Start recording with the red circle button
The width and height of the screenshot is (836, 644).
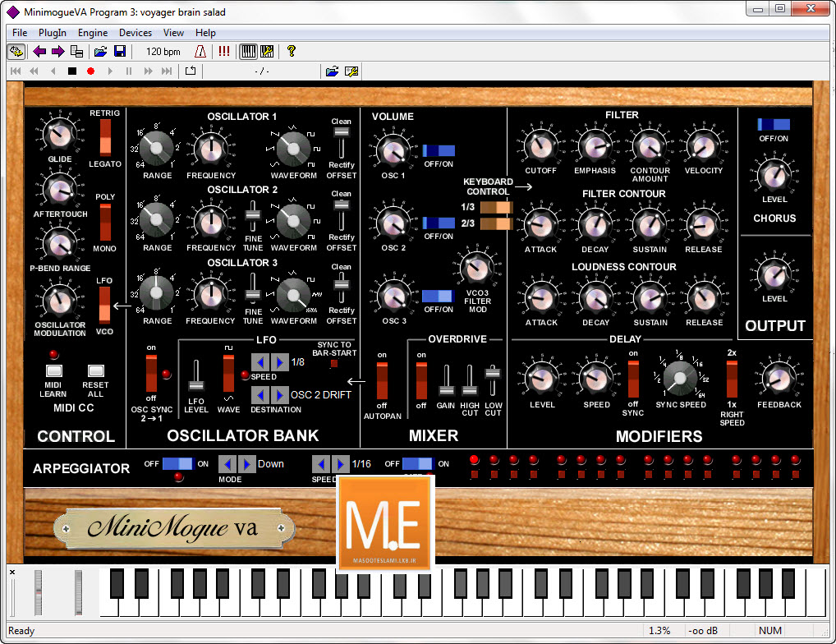coord(90,71)
